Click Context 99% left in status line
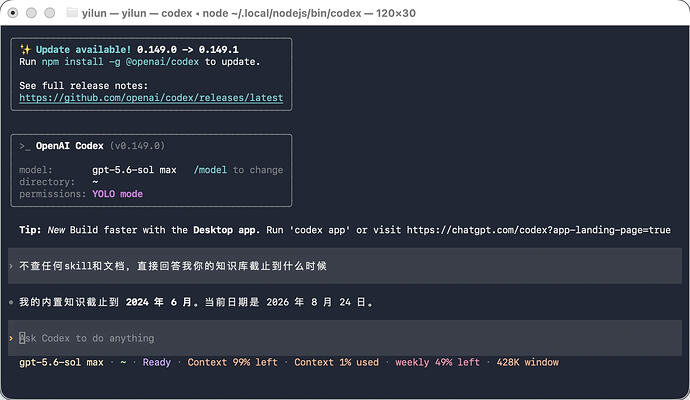This screenshot has height=400, width=690. [233, 363]
